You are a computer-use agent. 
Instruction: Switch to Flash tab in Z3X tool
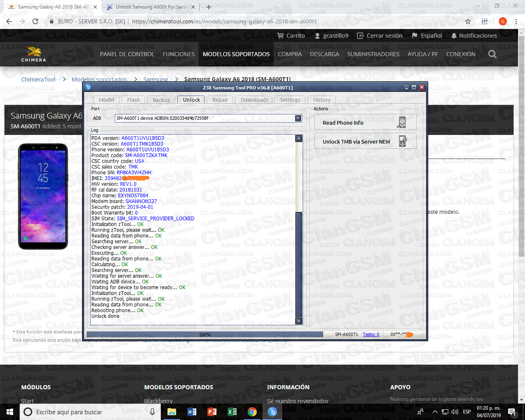133,100
